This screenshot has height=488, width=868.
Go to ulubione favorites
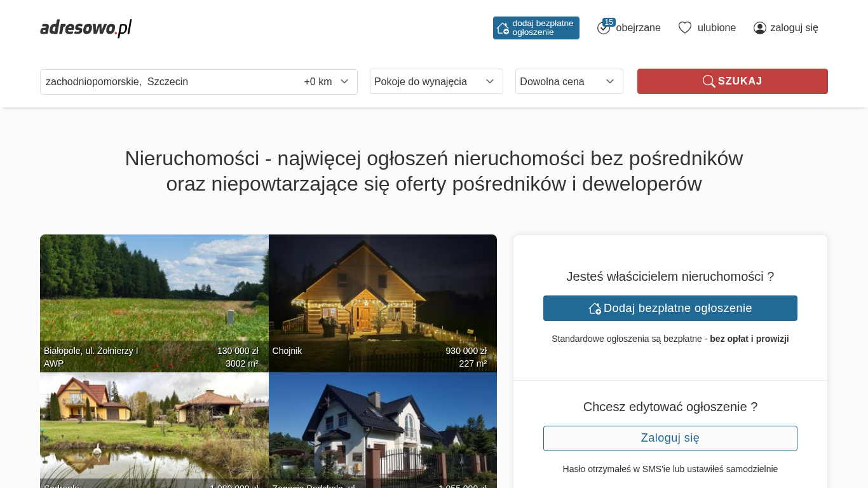click(716, 28)
